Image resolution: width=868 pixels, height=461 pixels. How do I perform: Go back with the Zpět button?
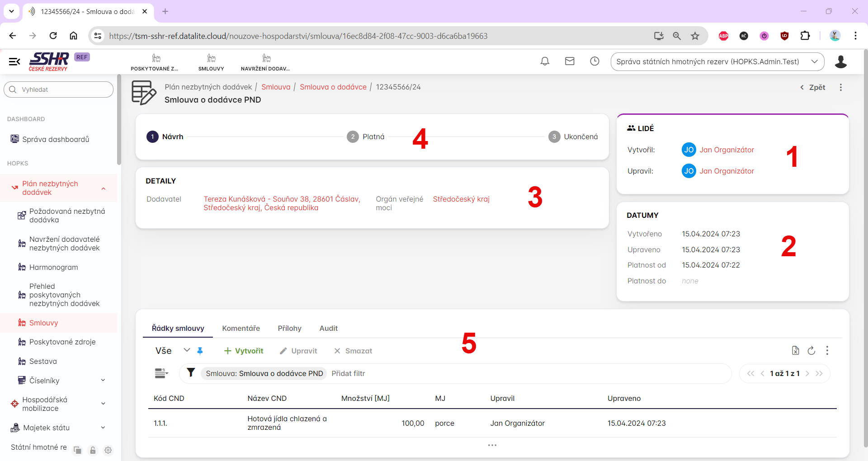coord(813,87)
